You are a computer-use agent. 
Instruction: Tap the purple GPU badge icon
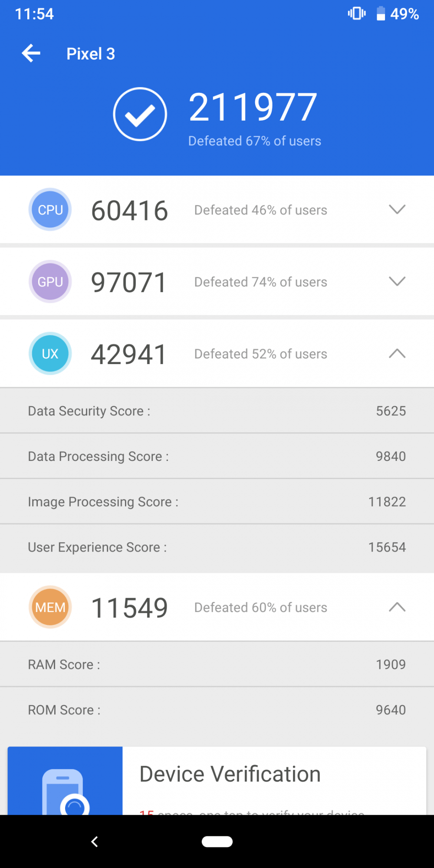tap(50, 282)
